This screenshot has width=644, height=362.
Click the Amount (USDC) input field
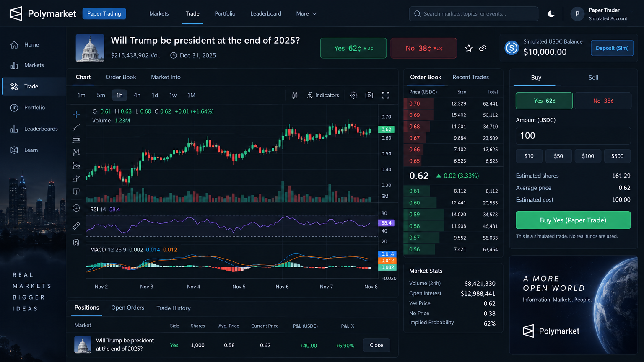coord(573,136)
